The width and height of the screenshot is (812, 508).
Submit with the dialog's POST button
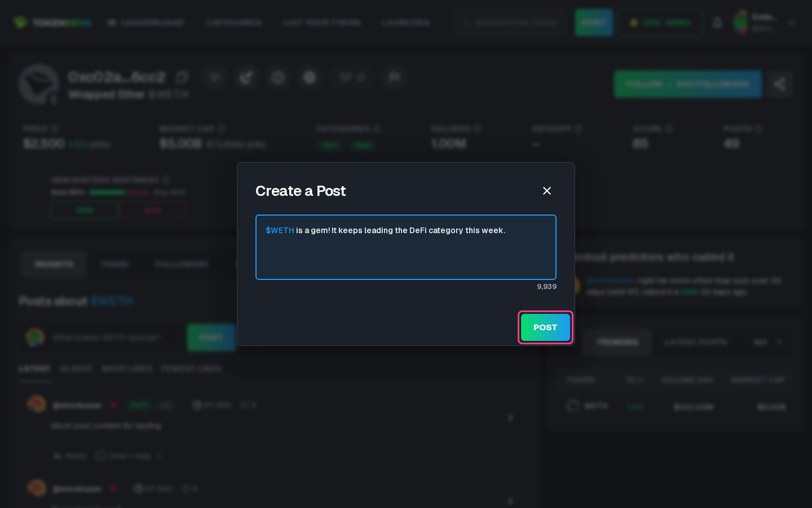coord(545,327)
